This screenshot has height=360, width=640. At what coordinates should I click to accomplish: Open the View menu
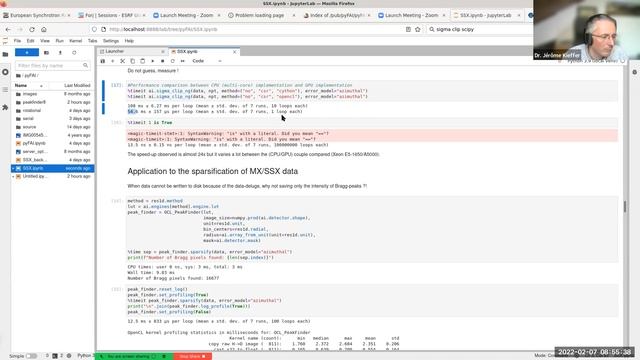45,41
